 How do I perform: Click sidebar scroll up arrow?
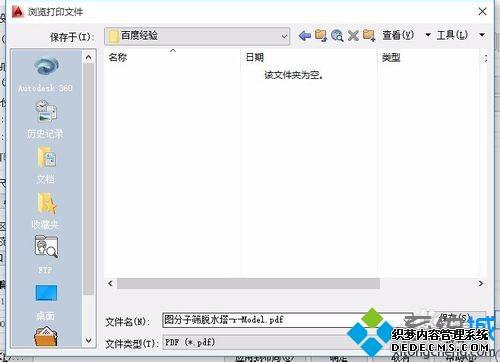(x=88, y=57)
